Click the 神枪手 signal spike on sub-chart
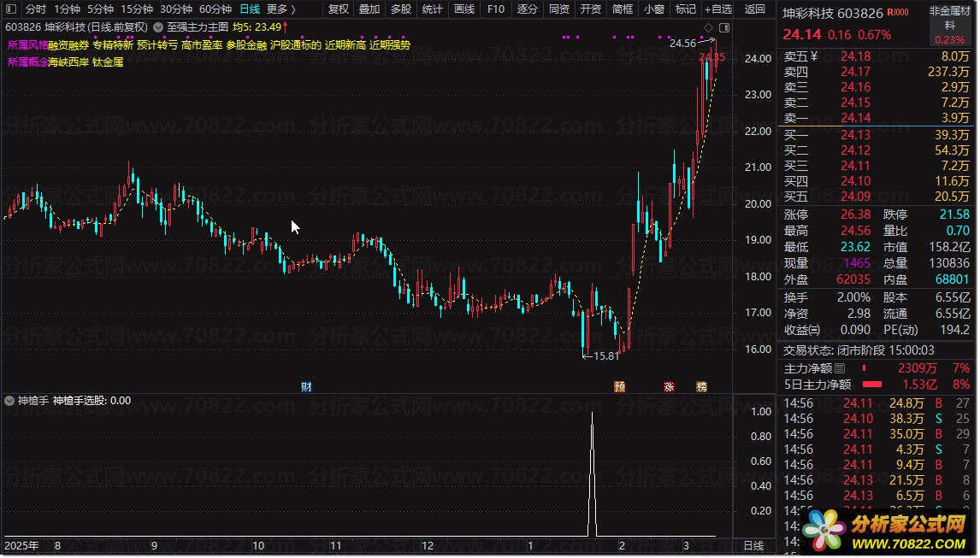The width and height of the screenshot is (980, 558). 593,473
